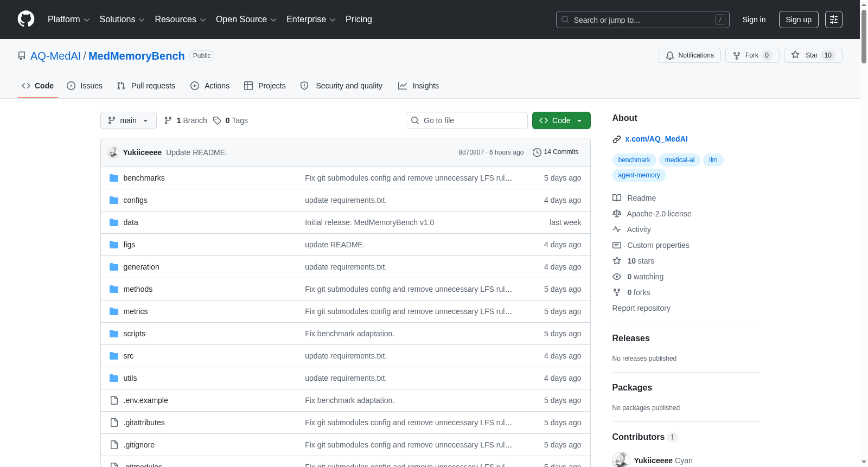Click the utils folder icon
This screenshot has height=467, width=868.
click(x=114, y=378)
